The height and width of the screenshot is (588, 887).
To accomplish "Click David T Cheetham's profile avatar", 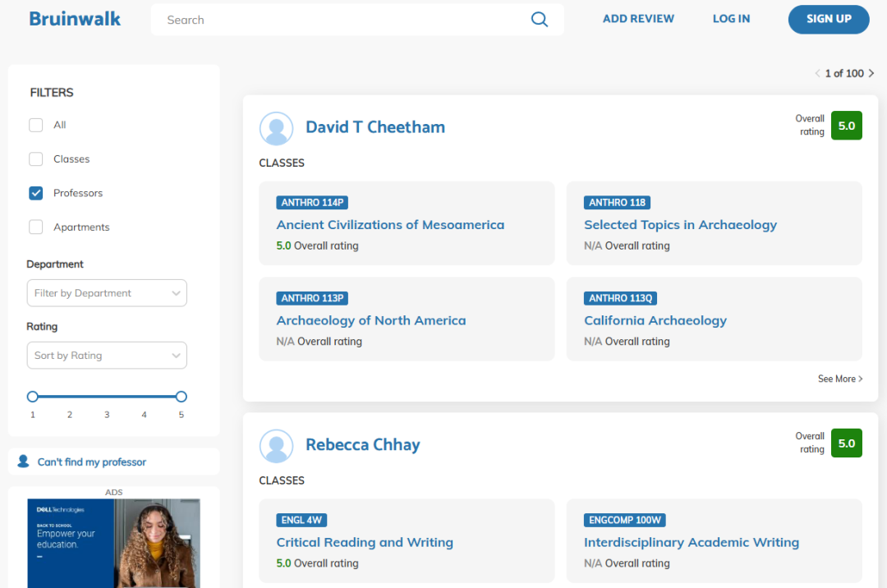I will tap(276, 128).
